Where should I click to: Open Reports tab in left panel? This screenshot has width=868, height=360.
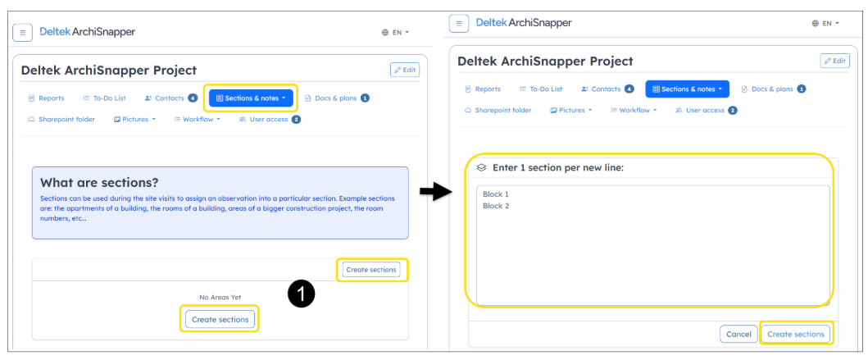47,98
